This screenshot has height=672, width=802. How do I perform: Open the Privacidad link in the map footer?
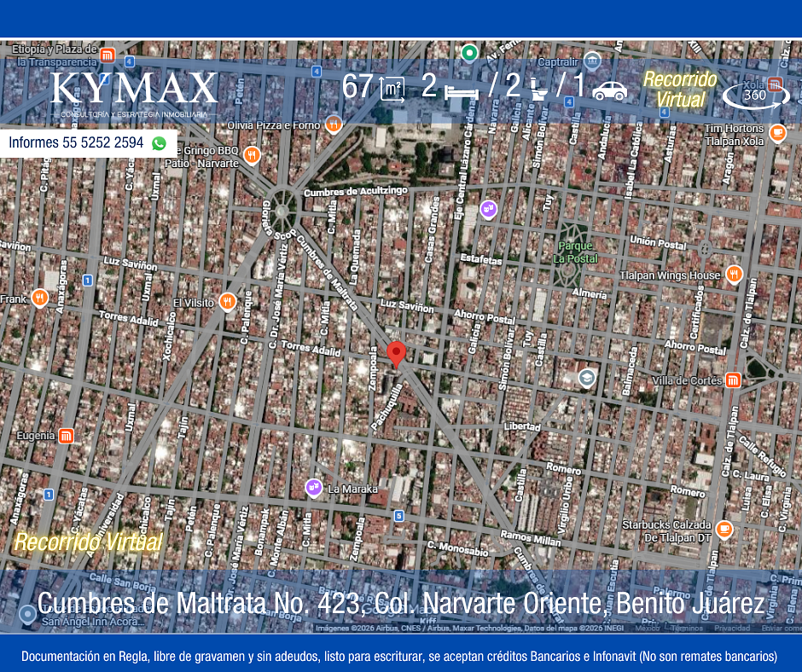coord(732,628)
